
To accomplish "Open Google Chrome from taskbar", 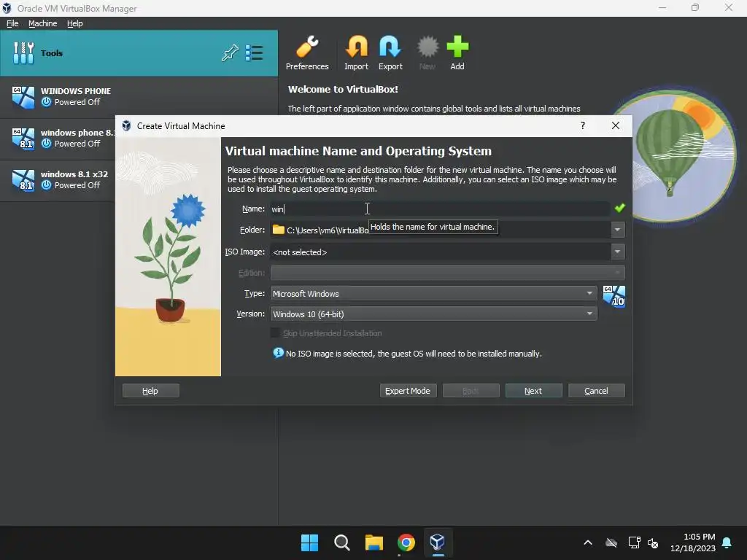I will tap(406, 542).
